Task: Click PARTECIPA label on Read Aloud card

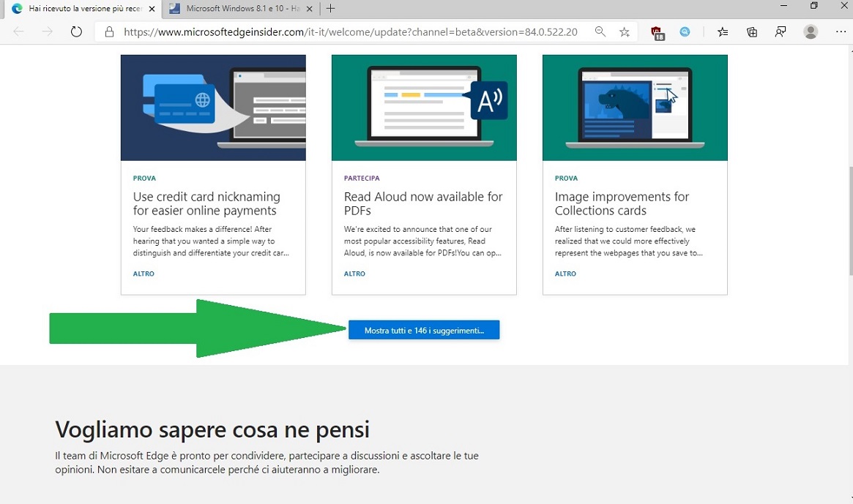Action: (362, 178)
